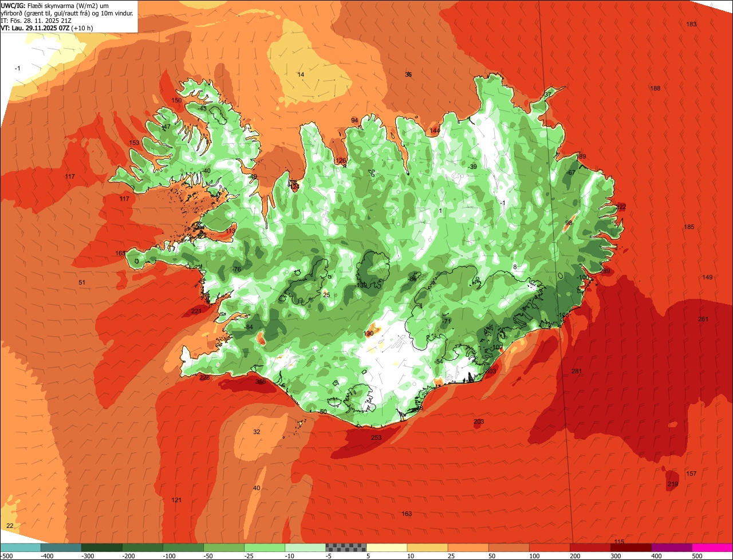This screenshot has width=733, height=560.
Task: Click legend swatch between 50 and 100
Action: tap(509, 547)
